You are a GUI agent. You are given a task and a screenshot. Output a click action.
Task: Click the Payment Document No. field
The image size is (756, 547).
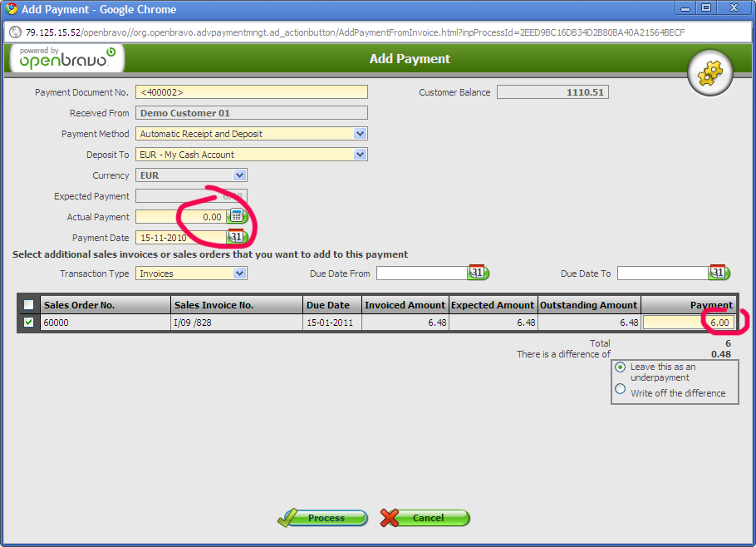(251, 92)
